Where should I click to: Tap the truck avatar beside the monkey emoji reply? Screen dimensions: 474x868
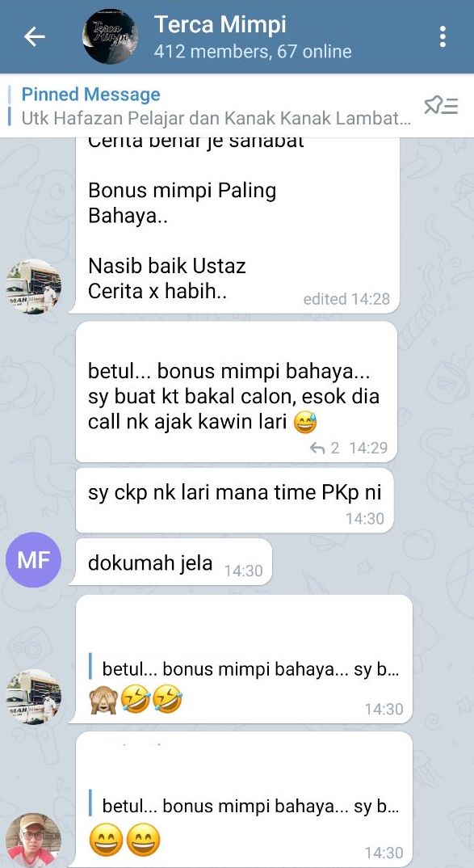click(x=33, y=697)
